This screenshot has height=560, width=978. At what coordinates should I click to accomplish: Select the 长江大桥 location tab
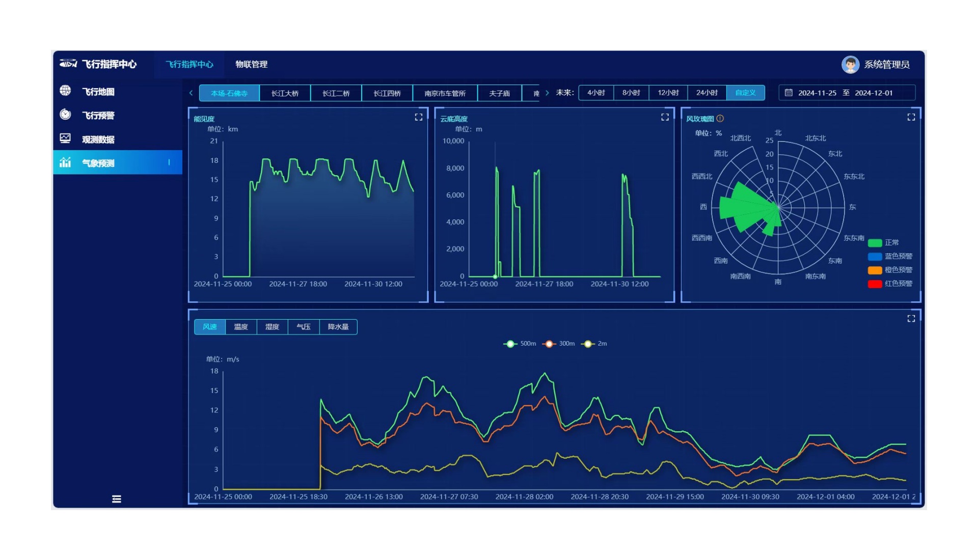[285, 93]
